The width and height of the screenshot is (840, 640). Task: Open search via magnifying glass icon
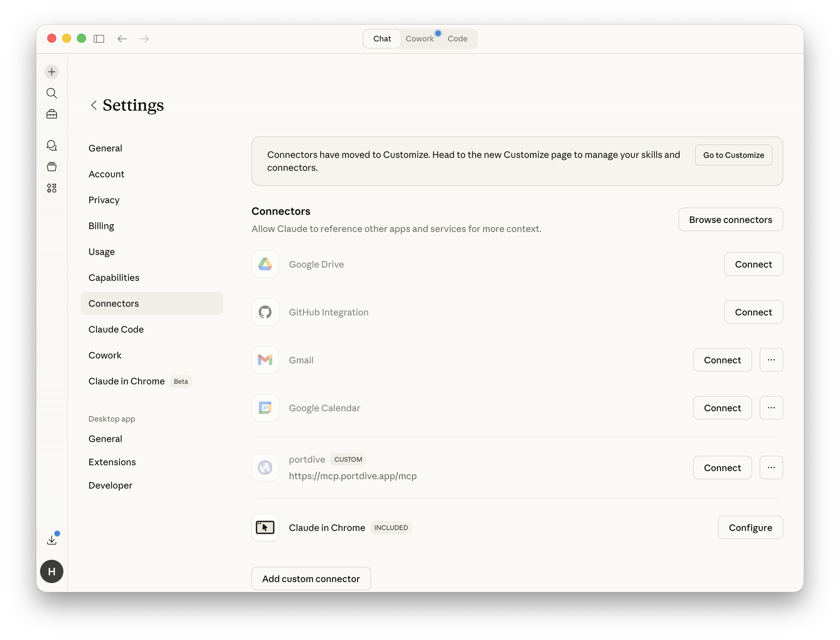coord(52,93)
